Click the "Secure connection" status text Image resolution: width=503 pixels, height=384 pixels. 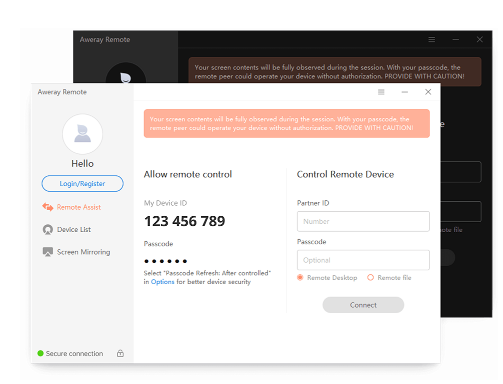(74, 353)
